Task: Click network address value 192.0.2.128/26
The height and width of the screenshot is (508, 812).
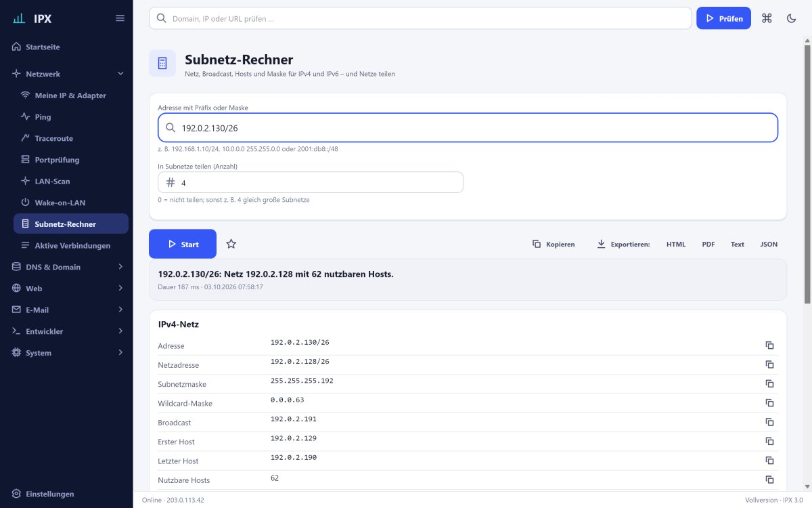Action: (300, 362)
